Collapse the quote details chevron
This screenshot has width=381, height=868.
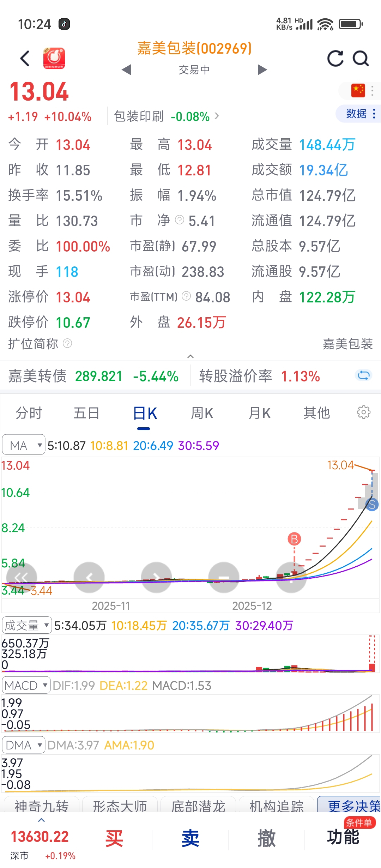190,356
